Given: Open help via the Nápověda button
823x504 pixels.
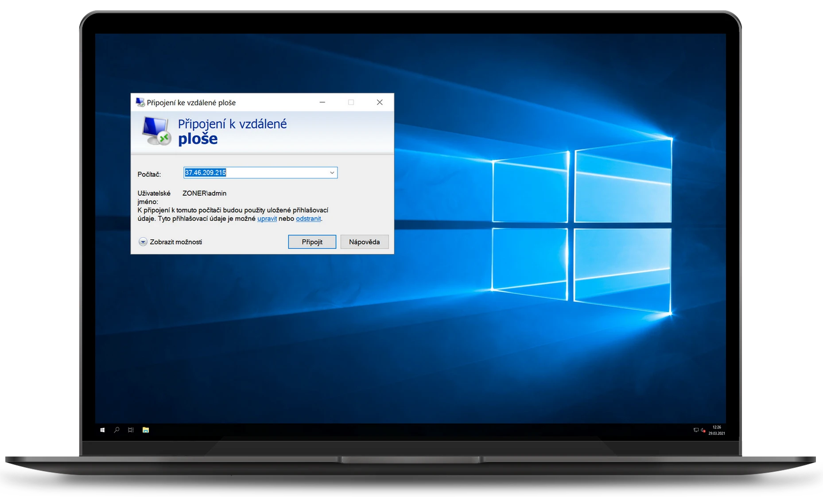Looking at the screenshot, I should pyautogui.click(x=364, y=242).
